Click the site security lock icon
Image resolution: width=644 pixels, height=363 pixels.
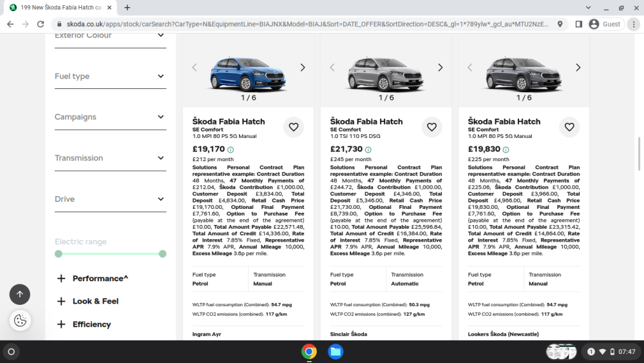pos(59,25)
